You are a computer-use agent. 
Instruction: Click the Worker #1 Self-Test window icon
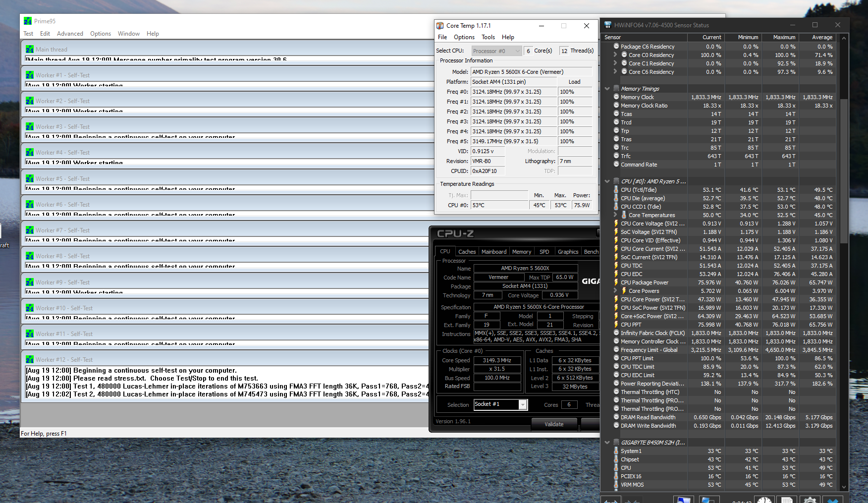click(x=30, y=75)
